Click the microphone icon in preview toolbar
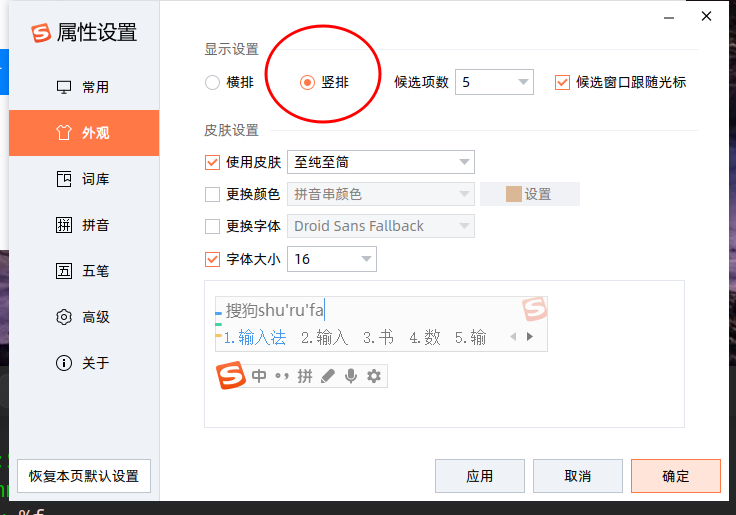Image resolution: width=736 pixels, height=515 pixels. 351,376
